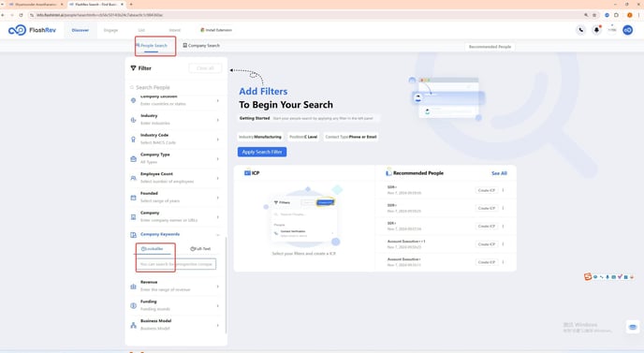Click the lookalike company keywords input
This screenshot has width=644, height=353.
(177, 264)
